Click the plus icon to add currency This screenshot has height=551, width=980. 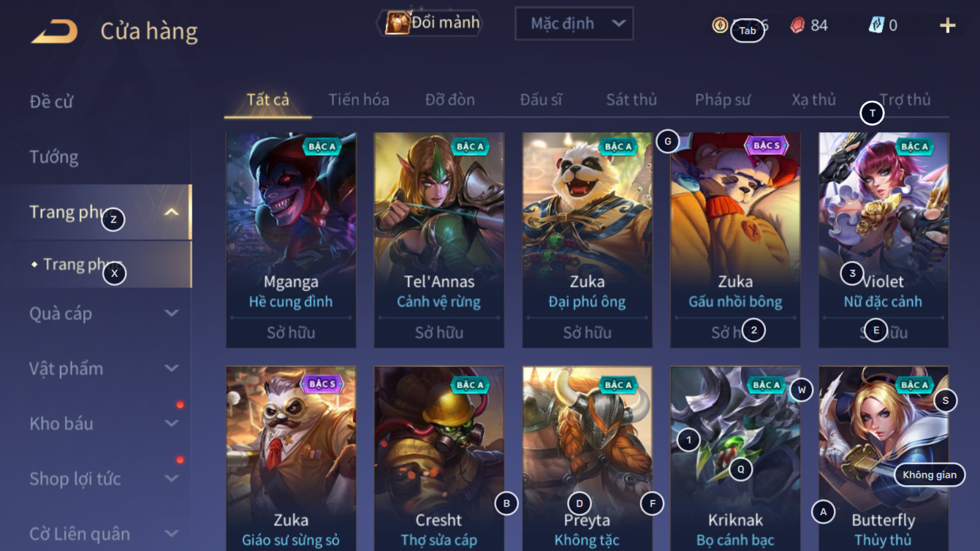[x=947, y=26]
